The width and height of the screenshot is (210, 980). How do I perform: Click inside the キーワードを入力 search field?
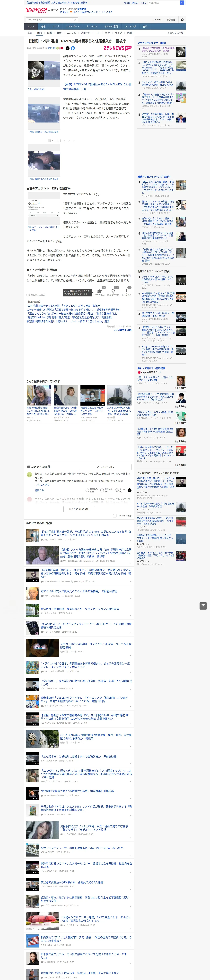click(49, 20)
